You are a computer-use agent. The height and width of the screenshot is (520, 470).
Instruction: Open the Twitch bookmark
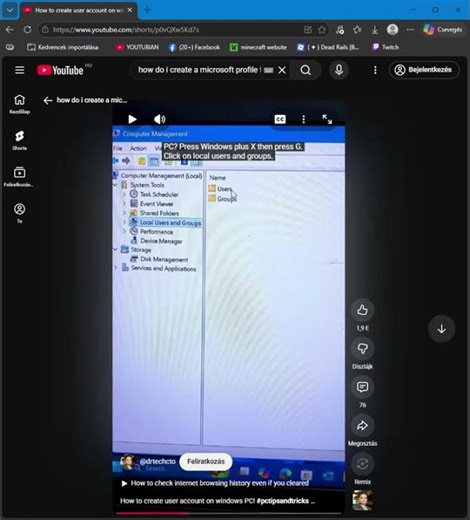click(x=385, y=47)
